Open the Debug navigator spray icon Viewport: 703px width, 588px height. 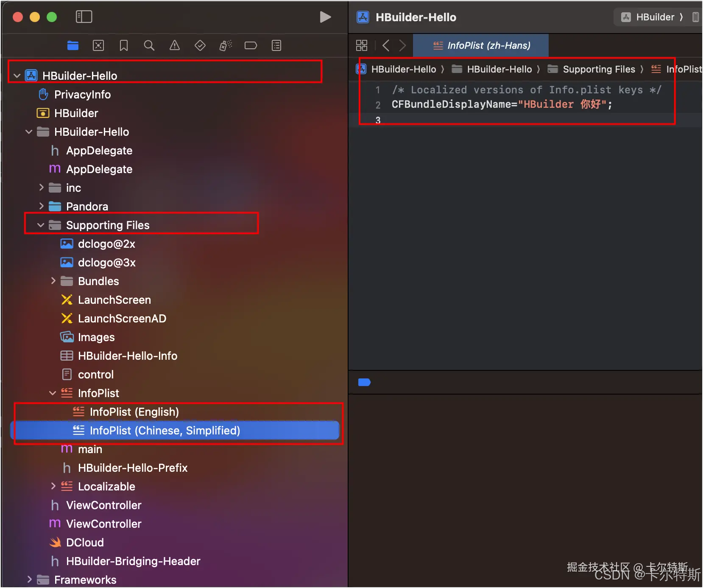(226, 45)
